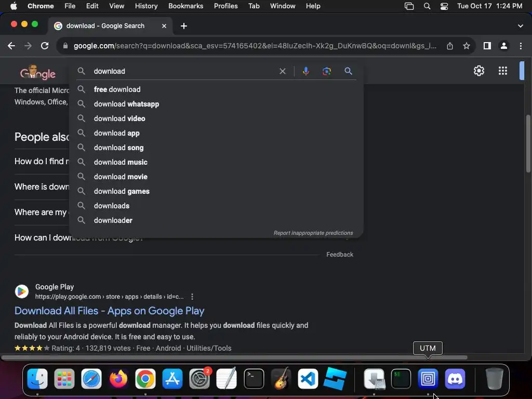The image size is (532, 399).
Task: Open System Settings in the dock
Action: click(x=199, y=379)
